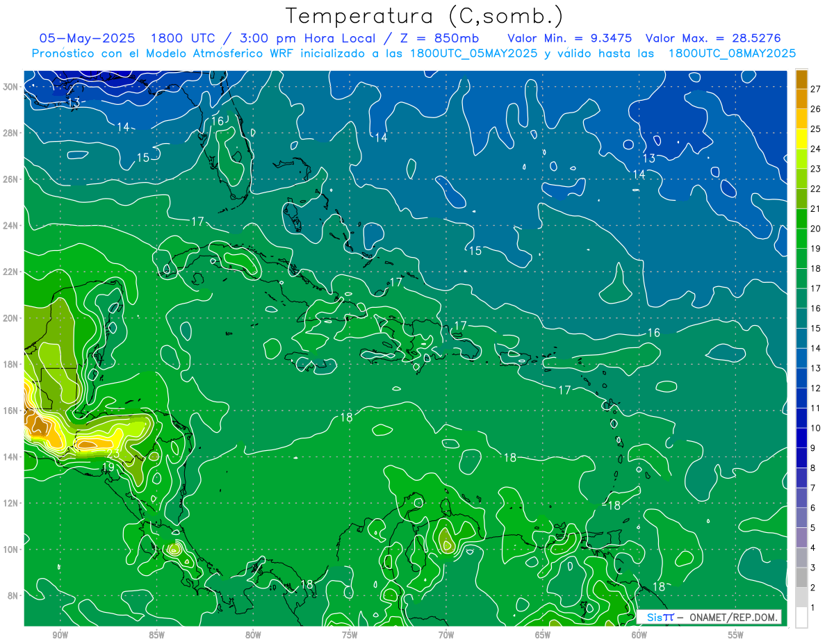The height and width of the screenshot is (644, 834).
Task: Pick the orange swatch between 26 and 27
Action: [801, 99]
